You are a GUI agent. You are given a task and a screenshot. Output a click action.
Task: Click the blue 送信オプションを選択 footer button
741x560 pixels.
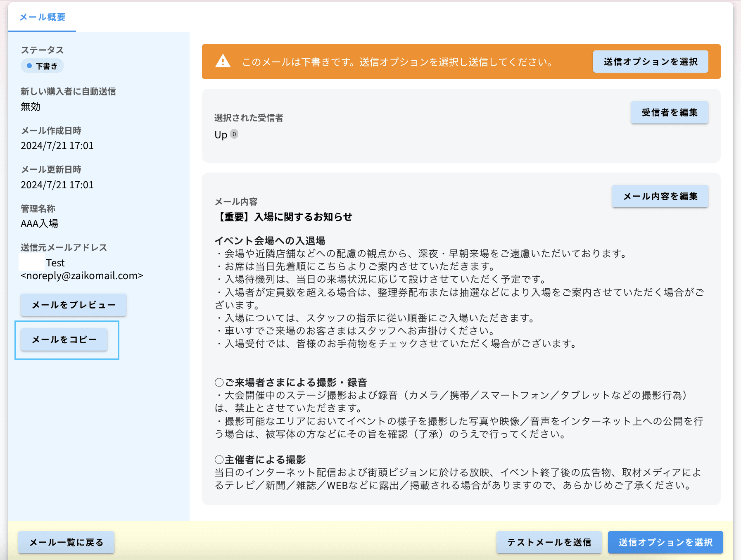click(665, 542)
